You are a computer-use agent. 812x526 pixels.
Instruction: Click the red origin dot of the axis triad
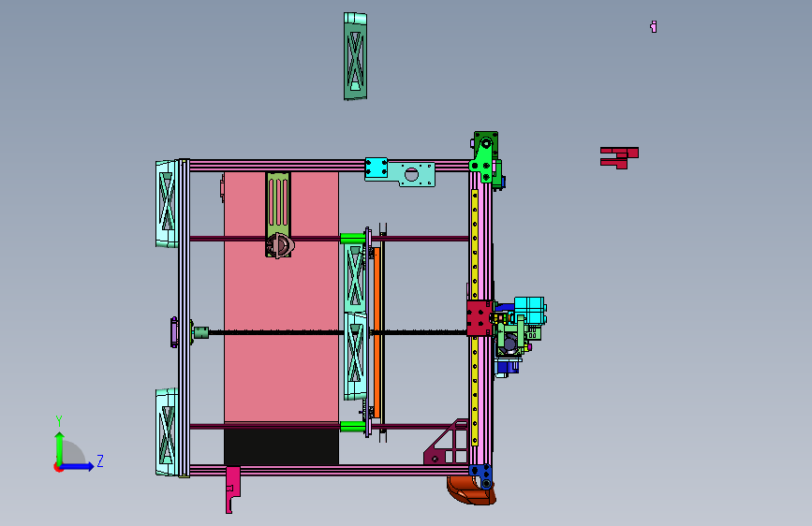pyautogui.click(x=58, y=467)
